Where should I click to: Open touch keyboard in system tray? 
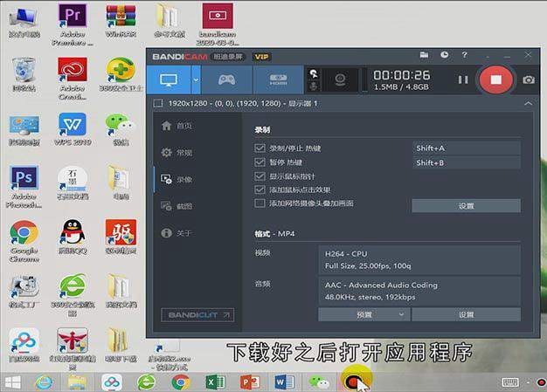510,382
